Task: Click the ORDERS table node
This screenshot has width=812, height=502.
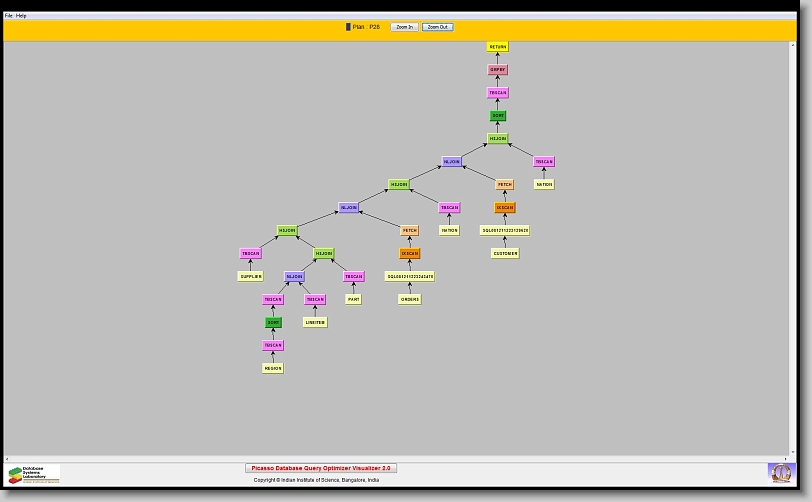Action: tap(409, 299)
